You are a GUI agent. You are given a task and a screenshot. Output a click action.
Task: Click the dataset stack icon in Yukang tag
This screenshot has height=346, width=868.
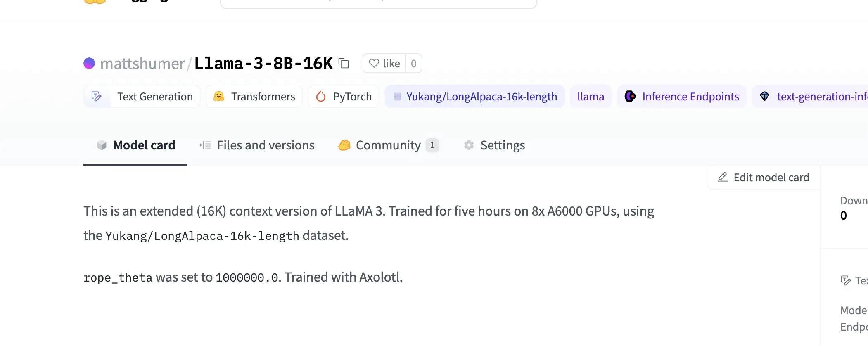click(x=397, y=96)
